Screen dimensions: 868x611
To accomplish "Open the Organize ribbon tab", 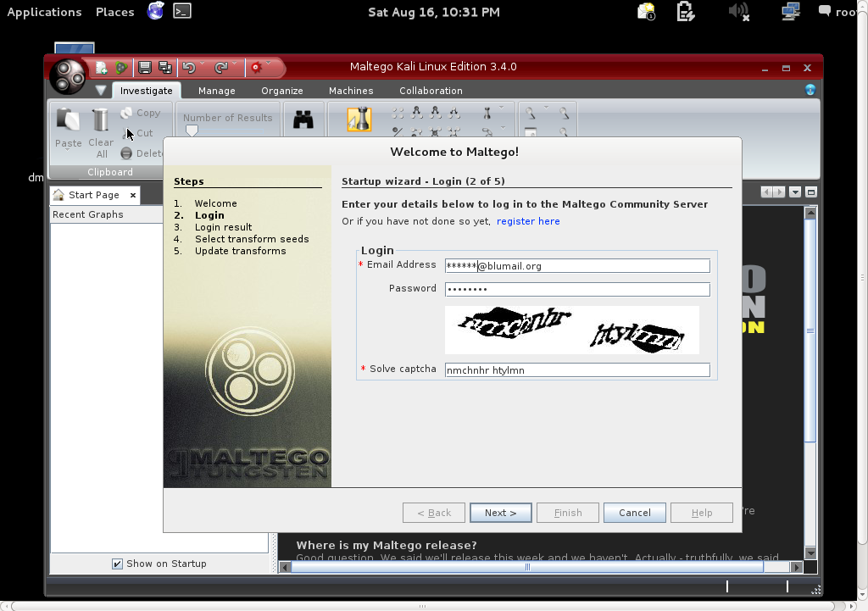I will click(281, 91).
